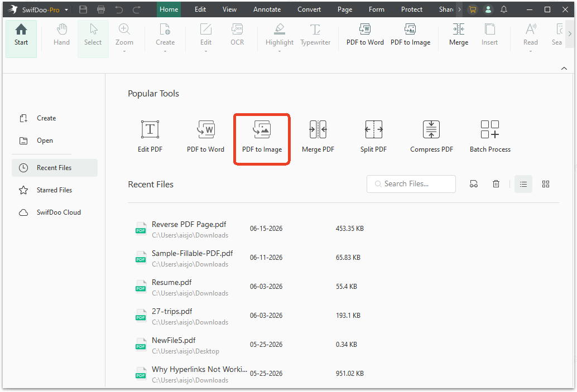Image resolution: width=577 pixels, height=392 pixels.
Task: Open the Protect tab
Action: (x=411, y=9)
